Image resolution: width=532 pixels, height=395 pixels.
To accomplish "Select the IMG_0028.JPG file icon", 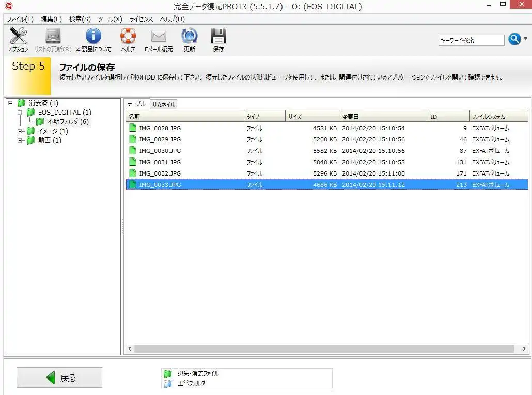I will tap(133, 128).
